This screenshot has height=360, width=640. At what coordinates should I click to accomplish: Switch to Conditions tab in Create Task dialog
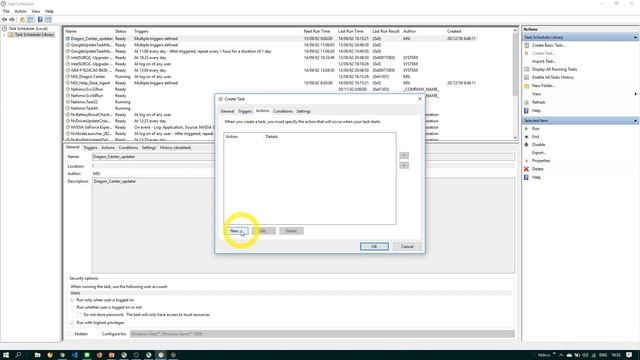pos(283,111)
